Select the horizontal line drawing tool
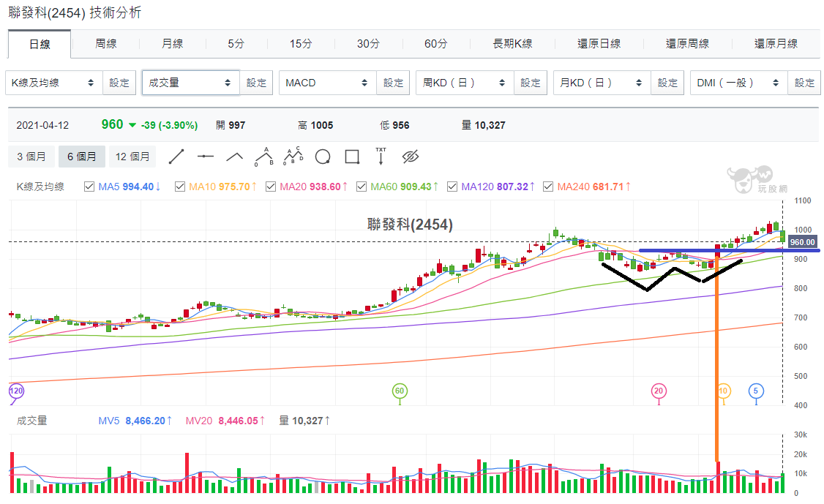 206,157
